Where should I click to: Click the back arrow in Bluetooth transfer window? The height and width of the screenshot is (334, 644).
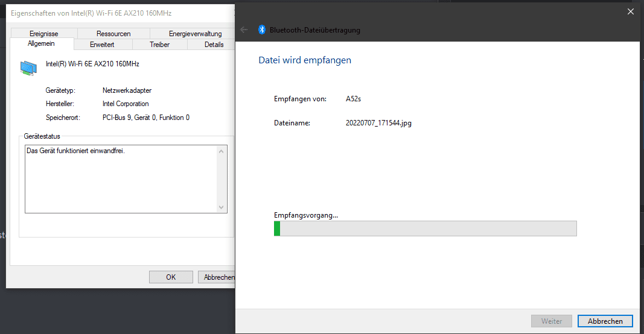[244, 30]
